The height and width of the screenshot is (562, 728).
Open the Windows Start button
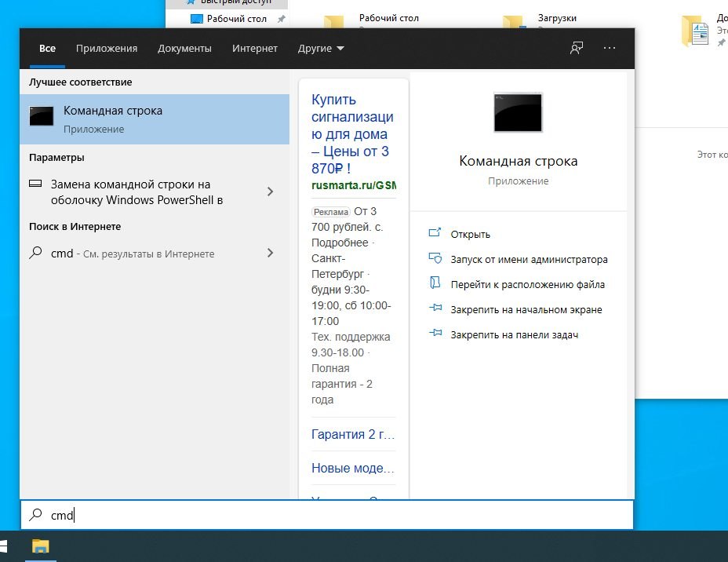(x=4, y=546)
